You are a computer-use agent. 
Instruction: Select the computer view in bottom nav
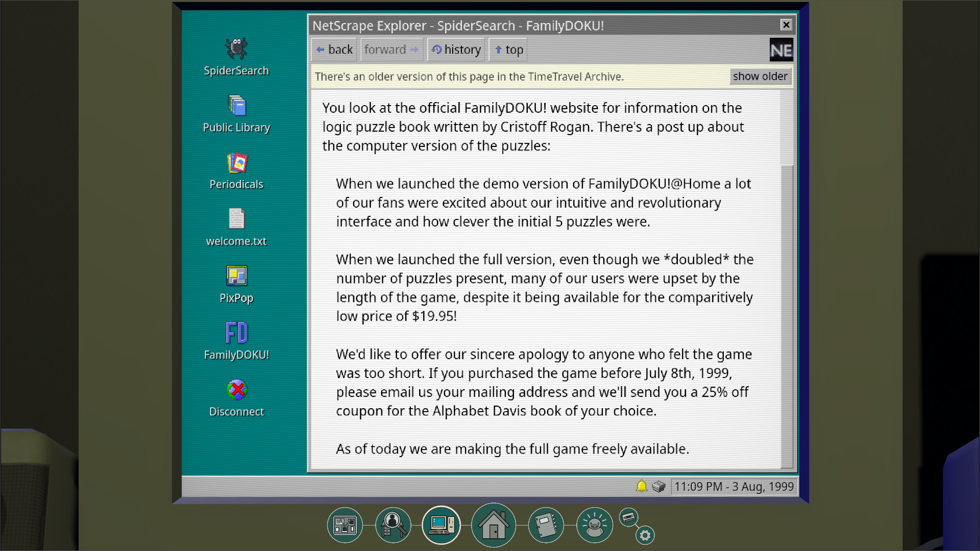[x=442, y=525]
